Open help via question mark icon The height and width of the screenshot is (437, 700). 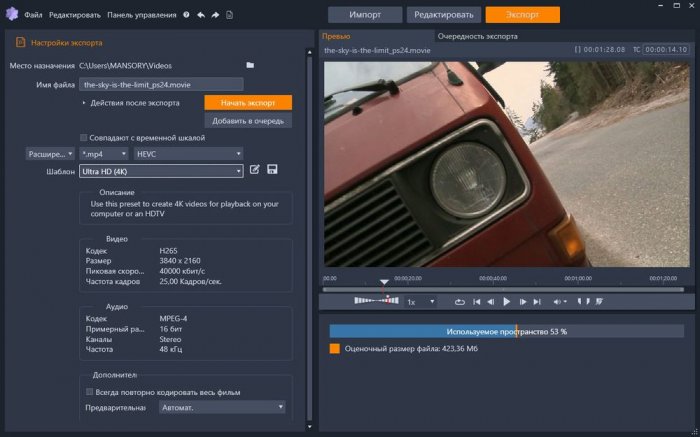point(186,15)
